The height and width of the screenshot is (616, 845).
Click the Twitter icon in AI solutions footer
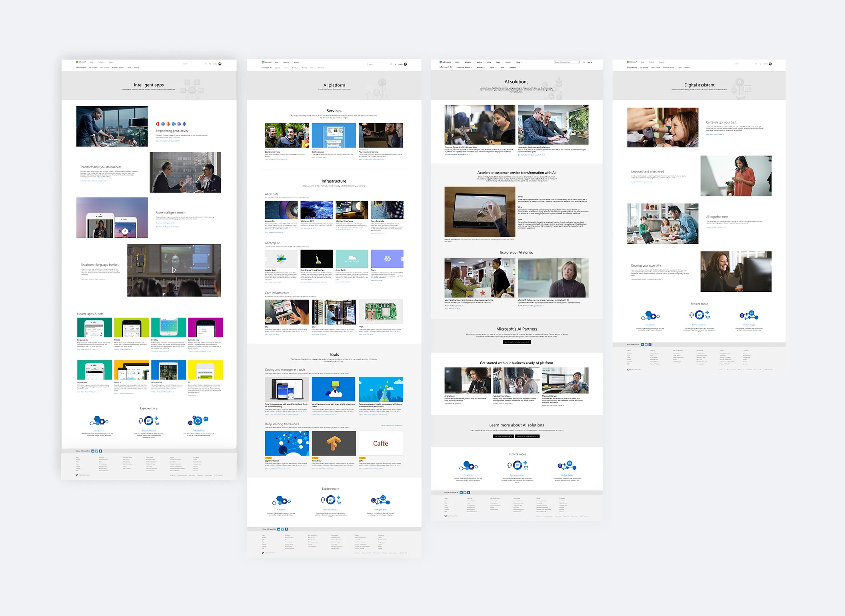click(x=465, y=492)
